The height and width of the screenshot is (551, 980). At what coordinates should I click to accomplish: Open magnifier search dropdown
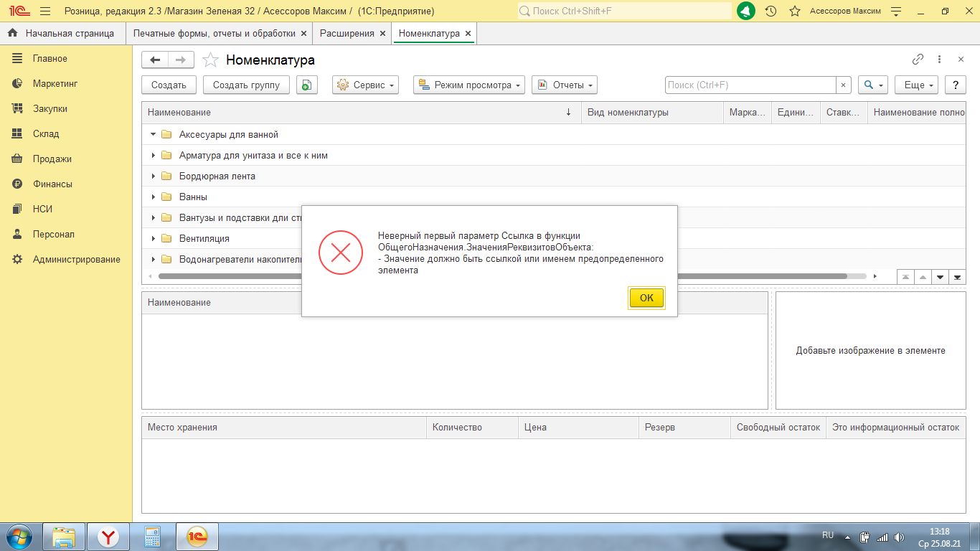873,85
